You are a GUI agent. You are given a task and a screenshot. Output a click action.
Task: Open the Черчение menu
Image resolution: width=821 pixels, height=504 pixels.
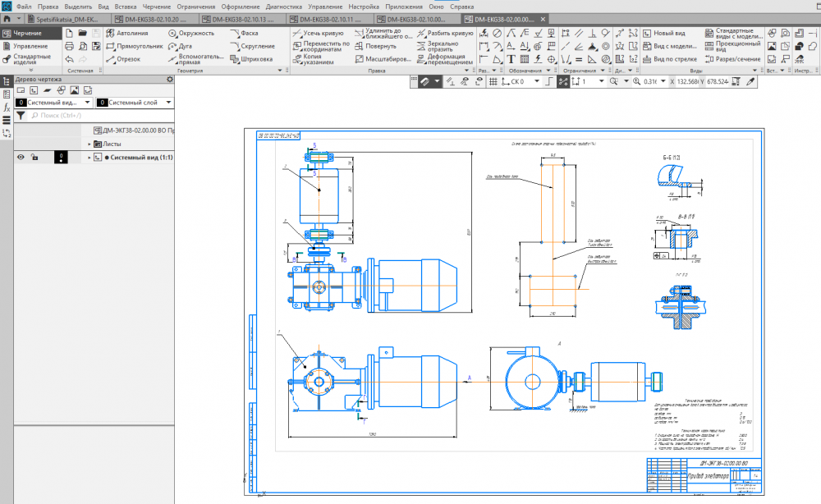tap(157, 7)
